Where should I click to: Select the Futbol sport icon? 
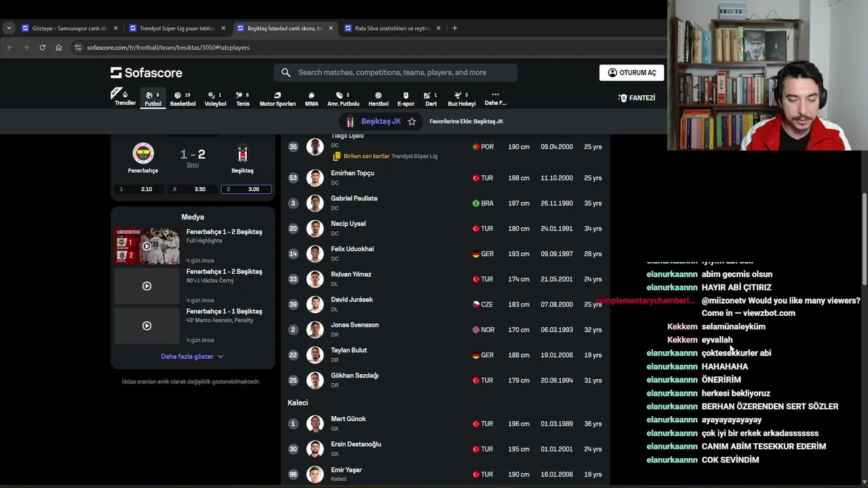(153, 98)
